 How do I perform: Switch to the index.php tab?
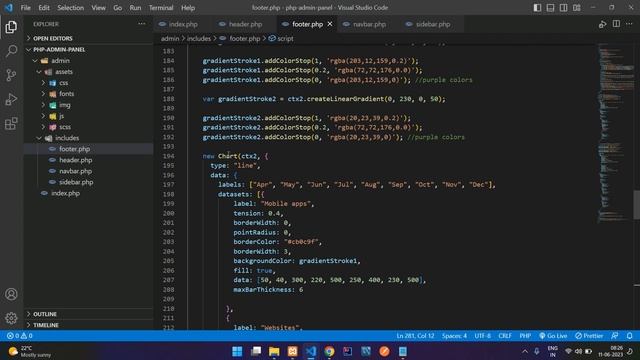click(183, 24)
